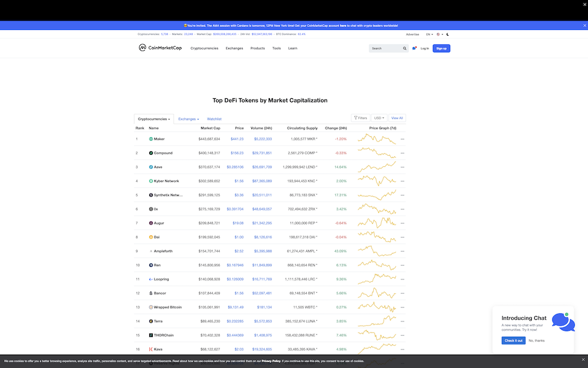This screenshot has height=368, width=588.
Task: Open Privacy Policy link in cookie bar
Action: coord(271,361)
